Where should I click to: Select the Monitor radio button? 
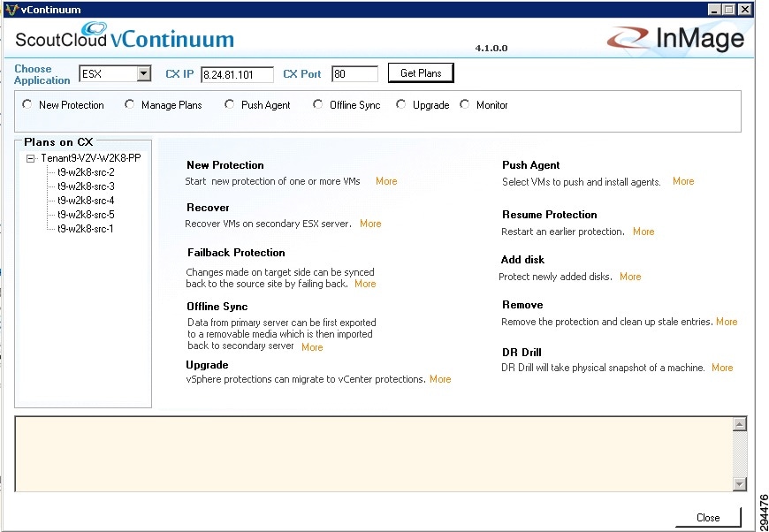tap(465, 104)
